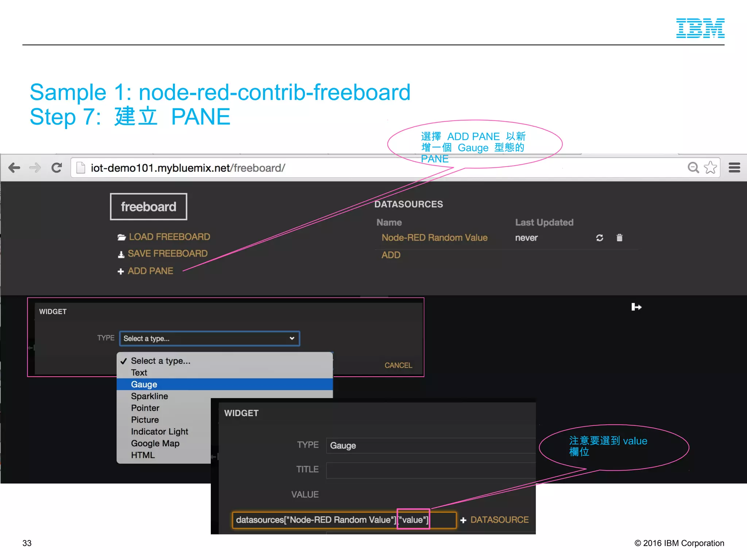The image size is (747, 560).
Task: Choose Google Map from type list
Action: coord(164,443)
